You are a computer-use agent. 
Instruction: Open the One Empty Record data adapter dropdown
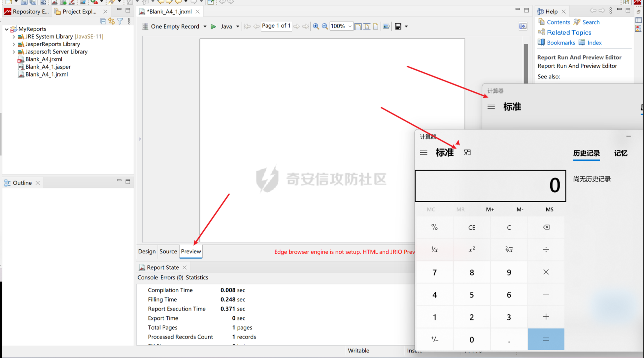pos(205,26)
